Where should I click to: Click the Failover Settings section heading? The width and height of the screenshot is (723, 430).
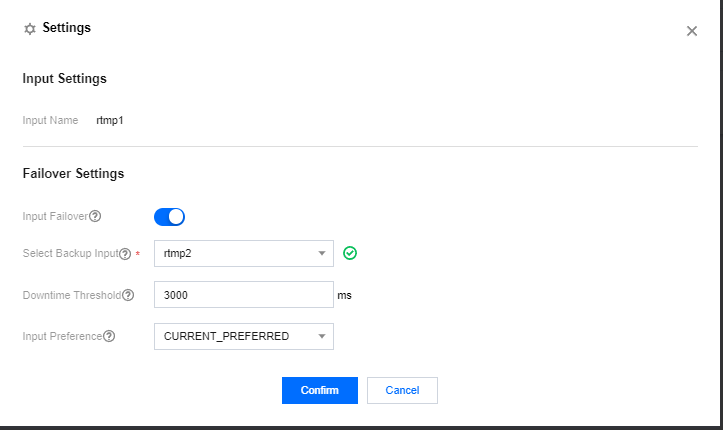pos(73,173)
